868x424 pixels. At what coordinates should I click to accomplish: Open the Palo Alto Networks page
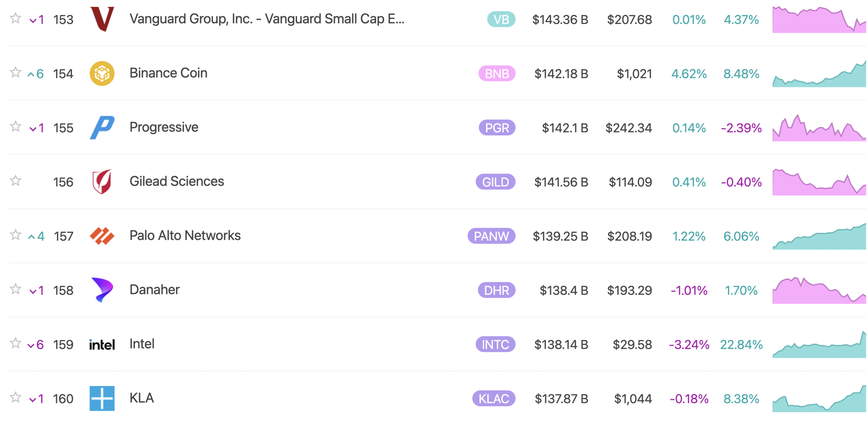click(185, 236)
